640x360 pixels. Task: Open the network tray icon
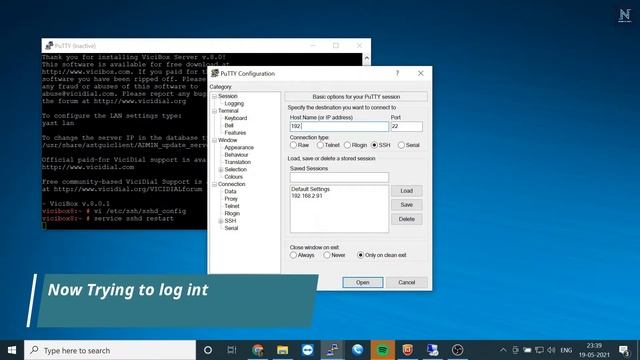[539, 350]
